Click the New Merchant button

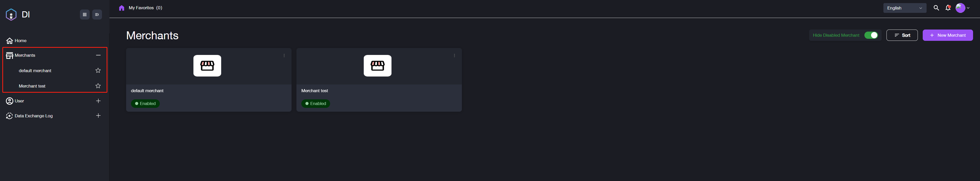pos(947,35)
